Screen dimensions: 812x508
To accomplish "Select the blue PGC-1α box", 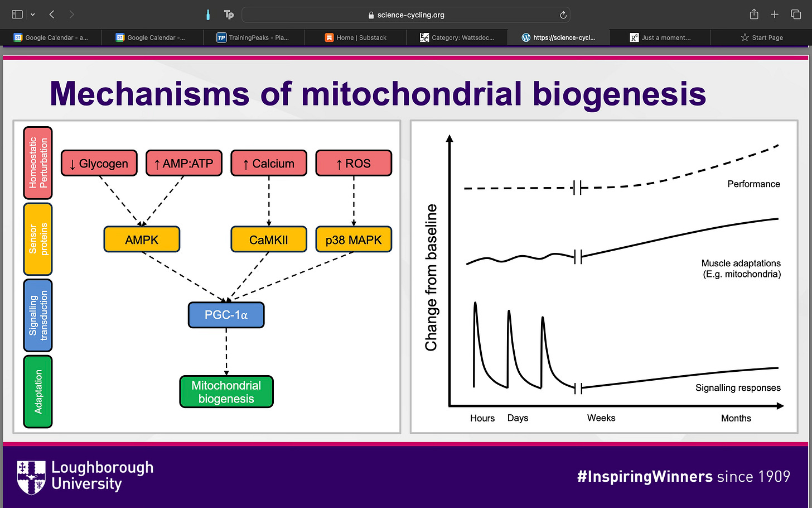I will point(226,315).
